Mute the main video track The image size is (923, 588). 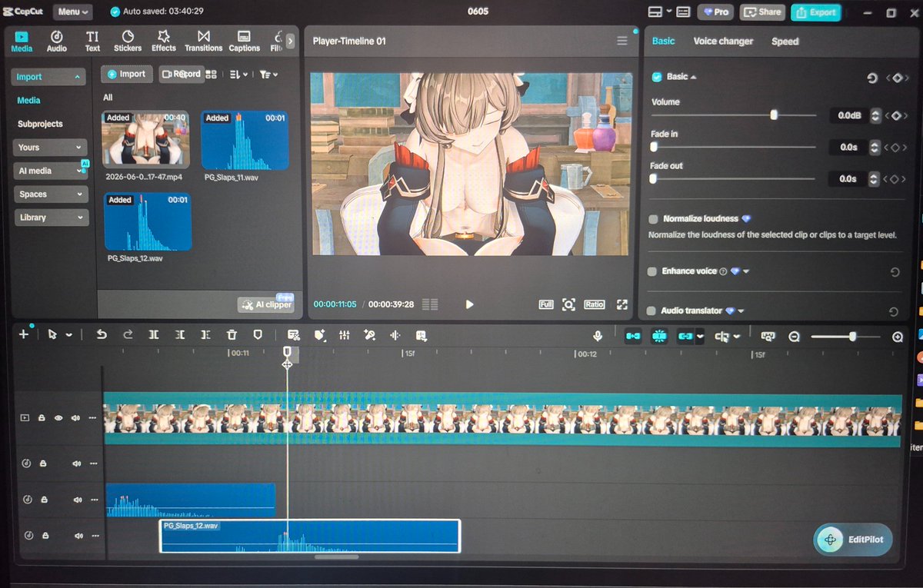[76, 418]
